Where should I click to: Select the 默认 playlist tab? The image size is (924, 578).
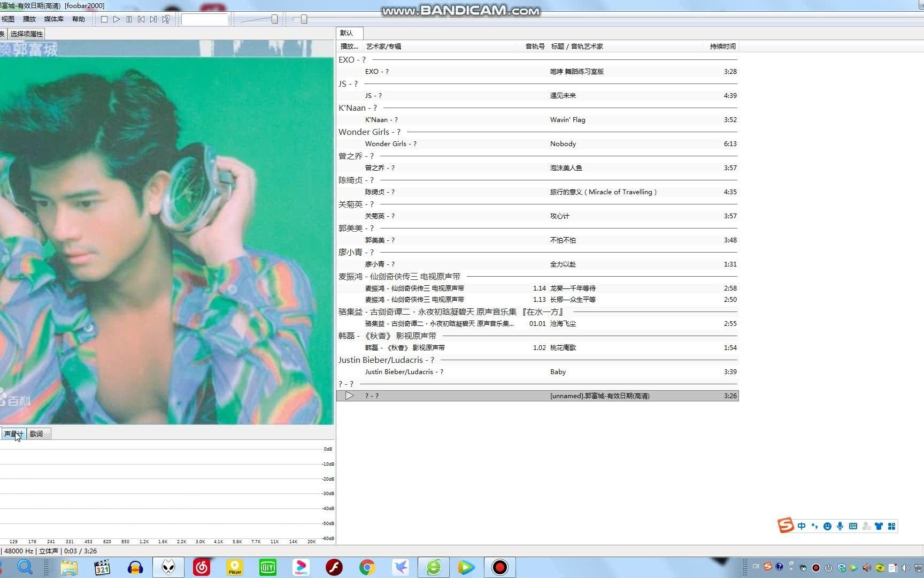coord(350,33)
